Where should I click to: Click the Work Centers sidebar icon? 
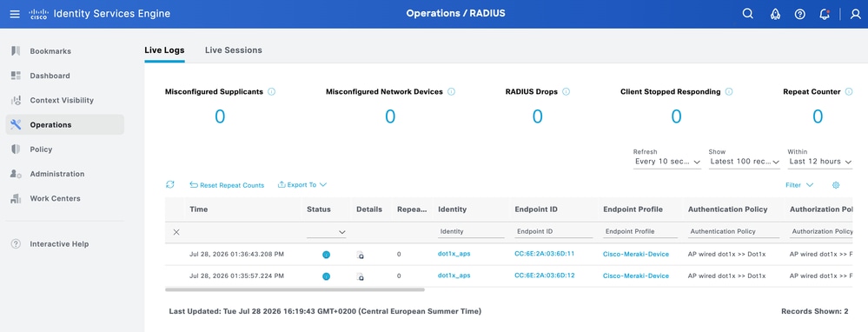(16, 198)
